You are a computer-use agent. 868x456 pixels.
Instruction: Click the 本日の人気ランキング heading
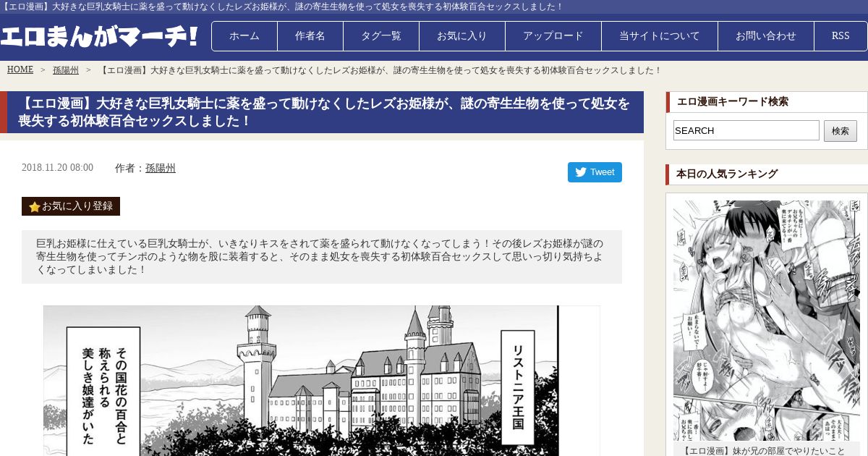click(x=727, y=174)
